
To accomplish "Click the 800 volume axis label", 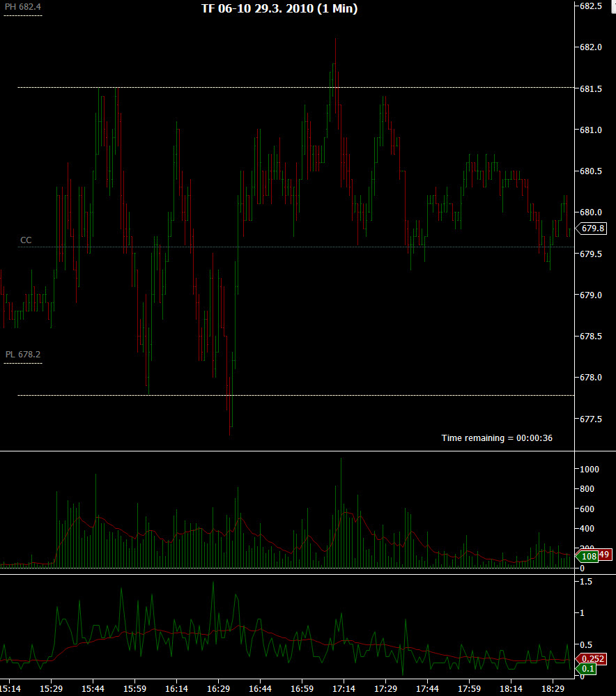I will pos(587,488).
